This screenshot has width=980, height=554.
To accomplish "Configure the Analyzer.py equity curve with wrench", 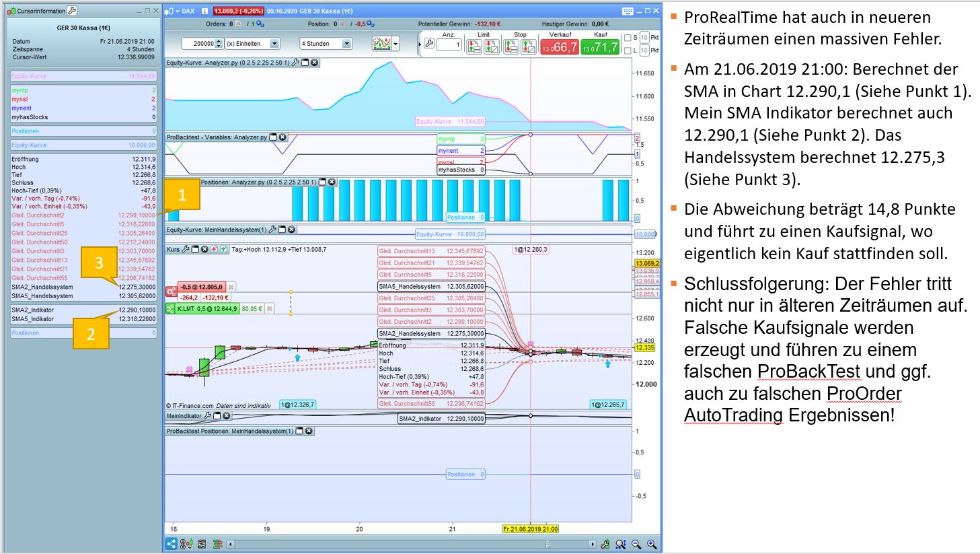I will (x=295, y=63).
